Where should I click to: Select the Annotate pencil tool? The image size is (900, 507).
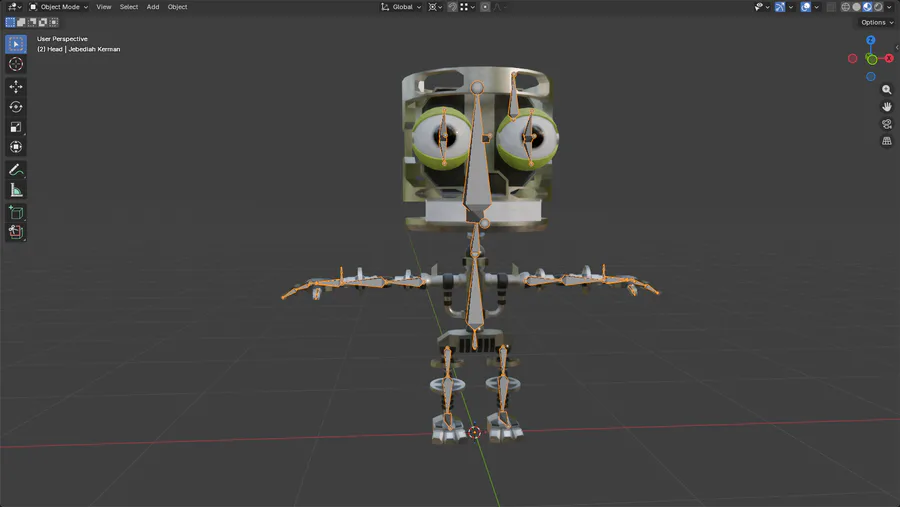pyautogui.click(x=15, y=169)
